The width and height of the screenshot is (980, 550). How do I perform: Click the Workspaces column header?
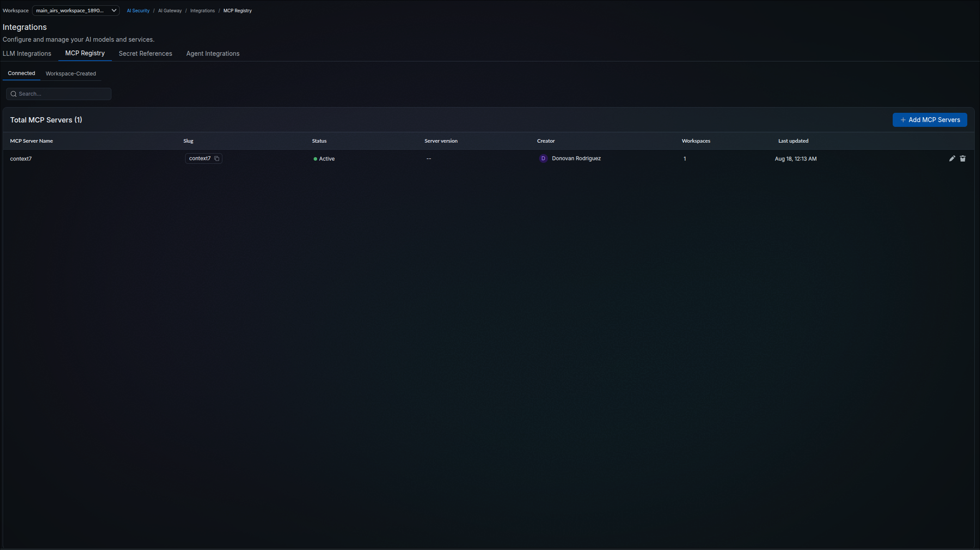tap(696, 141)
